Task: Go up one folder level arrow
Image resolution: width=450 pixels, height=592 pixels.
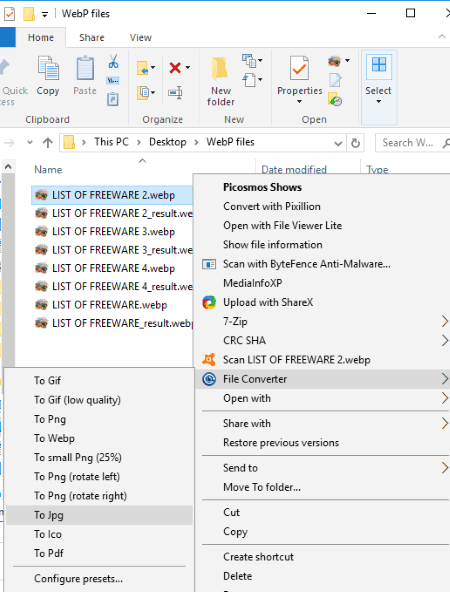Action: (48, 143)
